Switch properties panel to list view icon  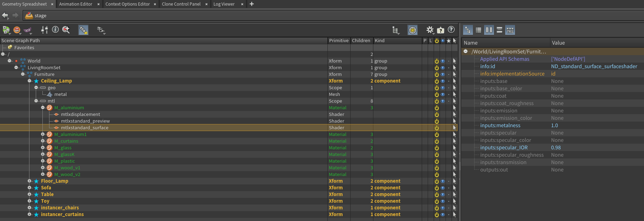pyautogui.click(x=479, y=30)
